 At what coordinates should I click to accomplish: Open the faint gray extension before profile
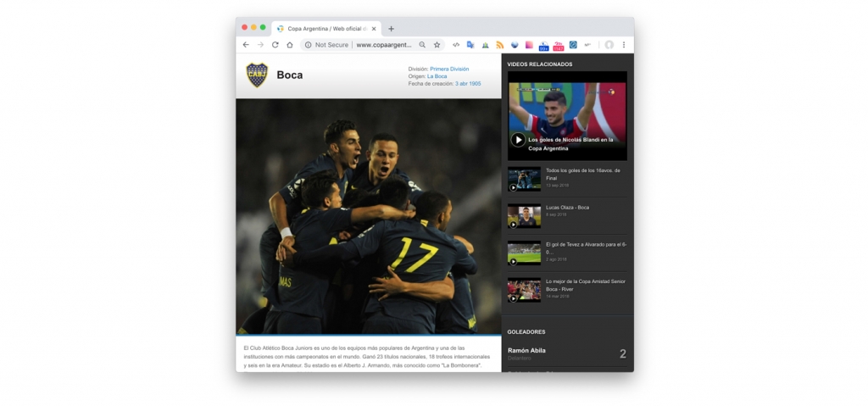click(x=587, y=45)
